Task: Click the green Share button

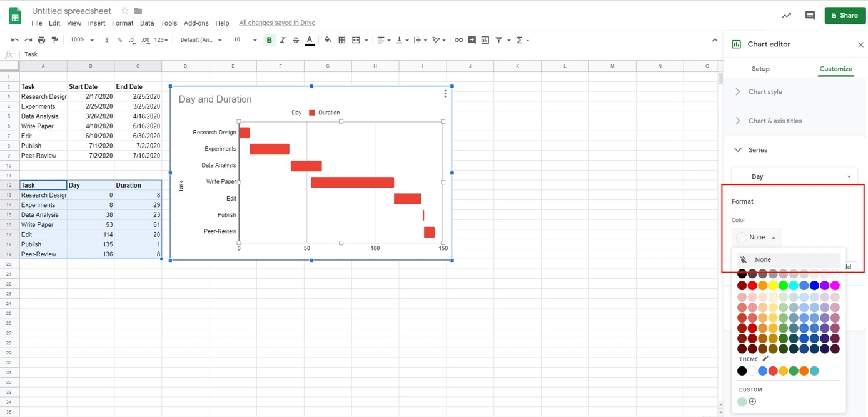Action: click(845, 15)
